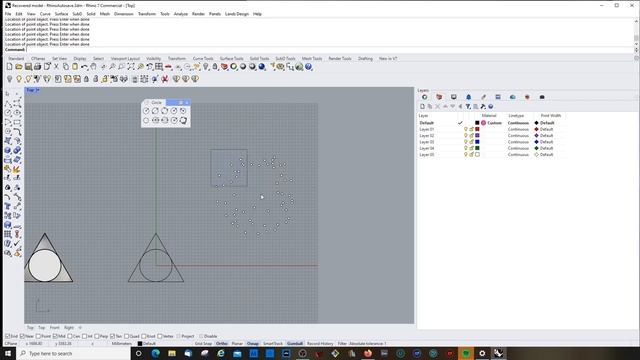Toggle visibility lightbulb of Layer 01
The width and height of the screenshot is (640, 360).
[465, 129]
